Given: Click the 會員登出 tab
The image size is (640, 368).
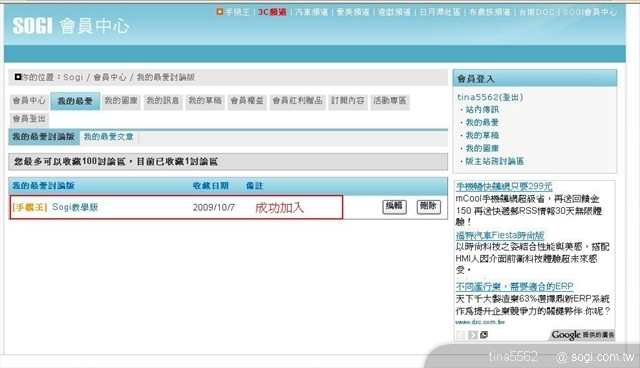Looking at the screenshot, I should [29, 119].
